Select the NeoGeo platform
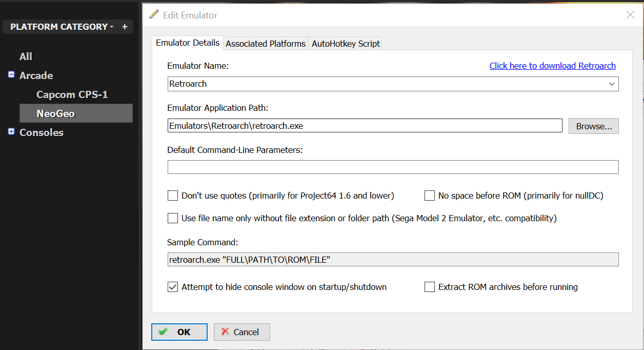The width and height of the screenshot is (644, 350). (x=76, y=113)
